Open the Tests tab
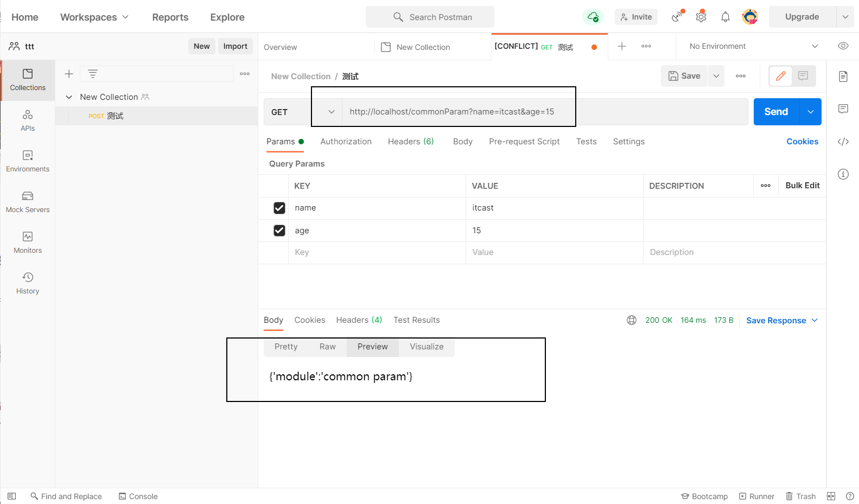The height and width of the screenshot is (504, 859). [x=586, y=142]
